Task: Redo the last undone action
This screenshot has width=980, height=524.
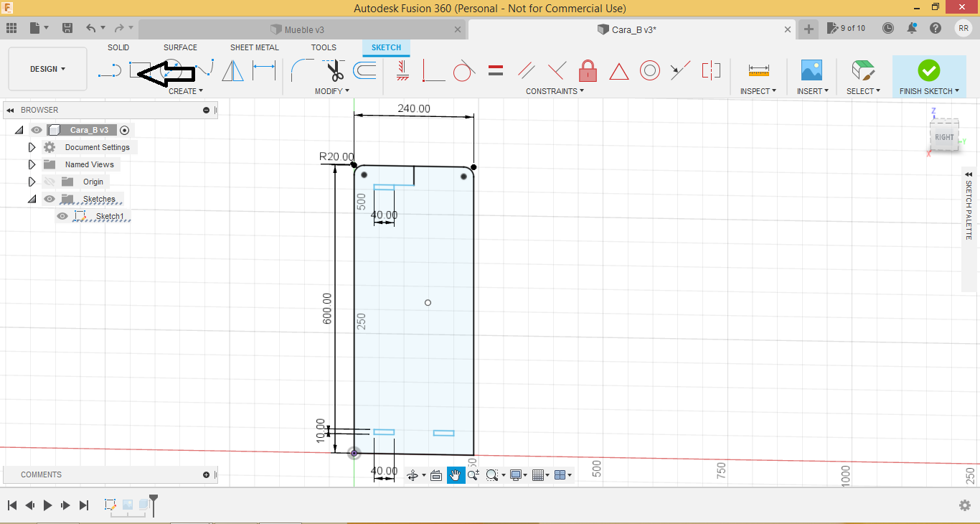Action: 119,28
